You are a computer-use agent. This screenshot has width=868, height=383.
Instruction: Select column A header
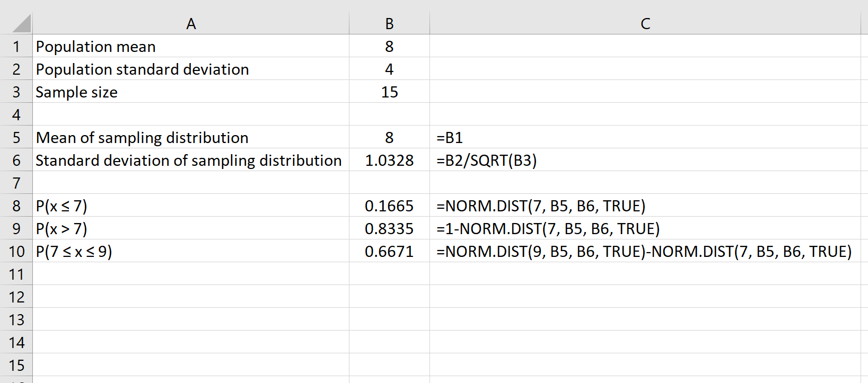tap(191, 24)
